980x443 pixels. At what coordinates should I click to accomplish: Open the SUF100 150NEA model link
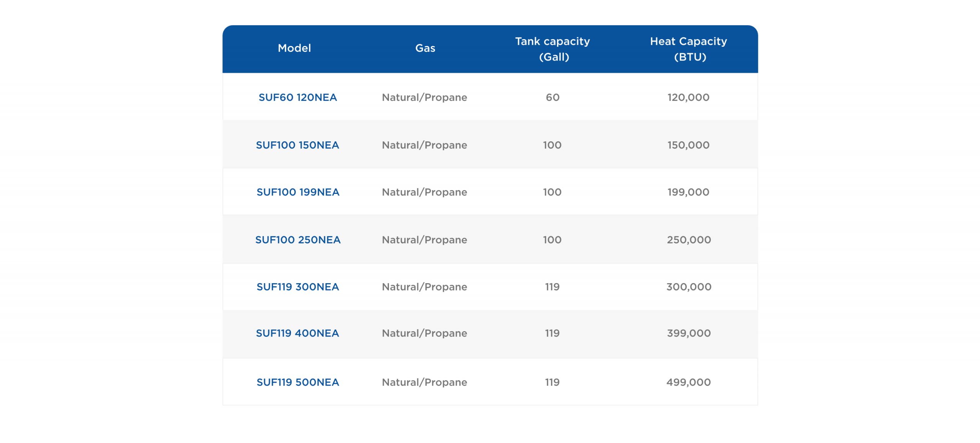(297, 145)
